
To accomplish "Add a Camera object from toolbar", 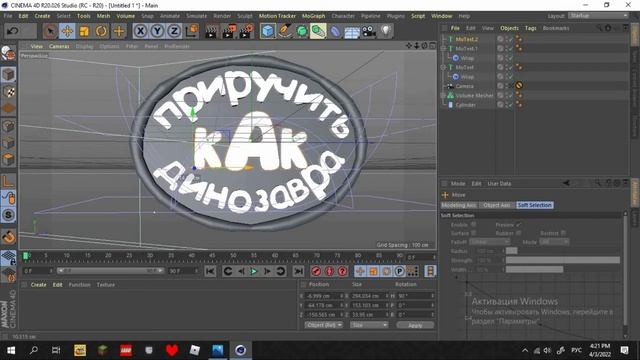I will [x=369, y=31].
